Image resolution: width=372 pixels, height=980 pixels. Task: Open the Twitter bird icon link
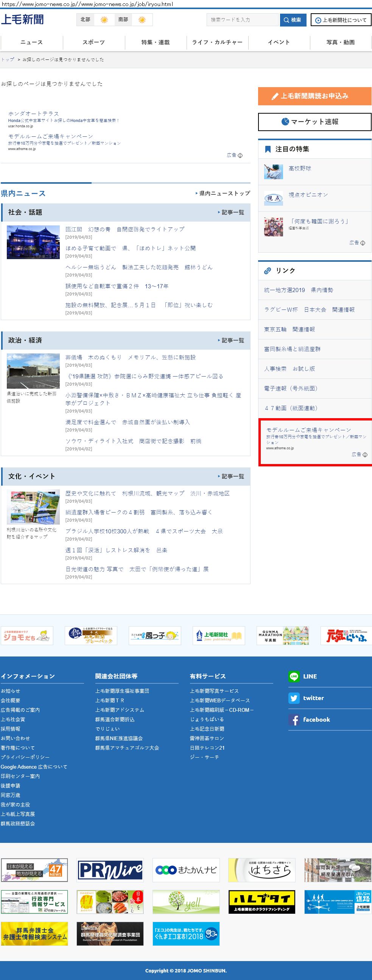point(294,698)
